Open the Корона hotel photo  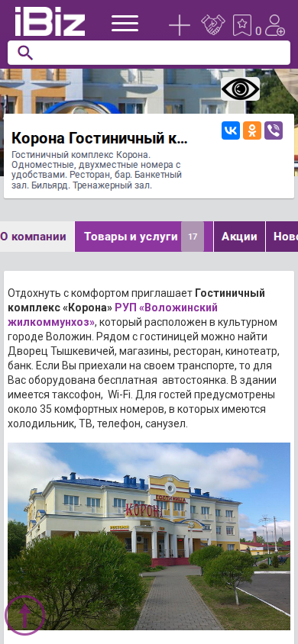(x=149, y=536)
